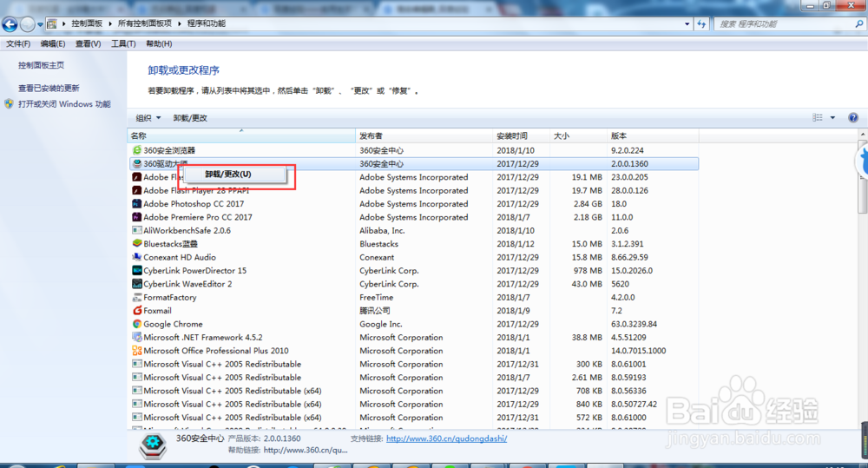
Task: Click 卸载/更改 in the toolbar
Action: [190, 118]
